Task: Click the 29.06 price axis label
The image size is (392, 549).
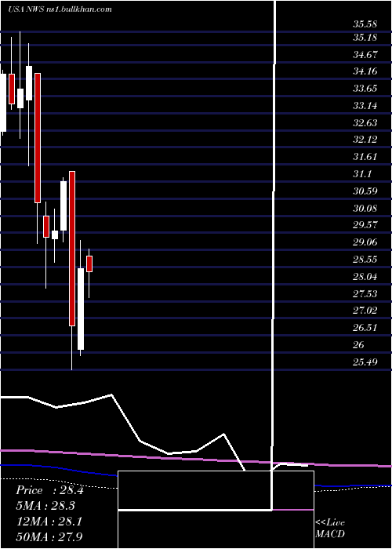Action: point(365,242)
